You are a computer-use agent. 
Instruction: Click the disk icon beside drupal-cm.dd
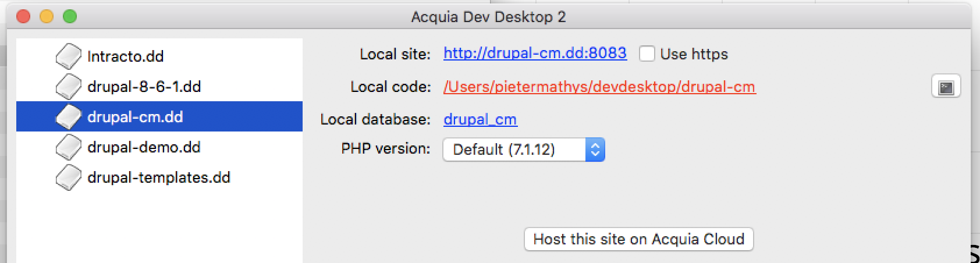point(69,117)
